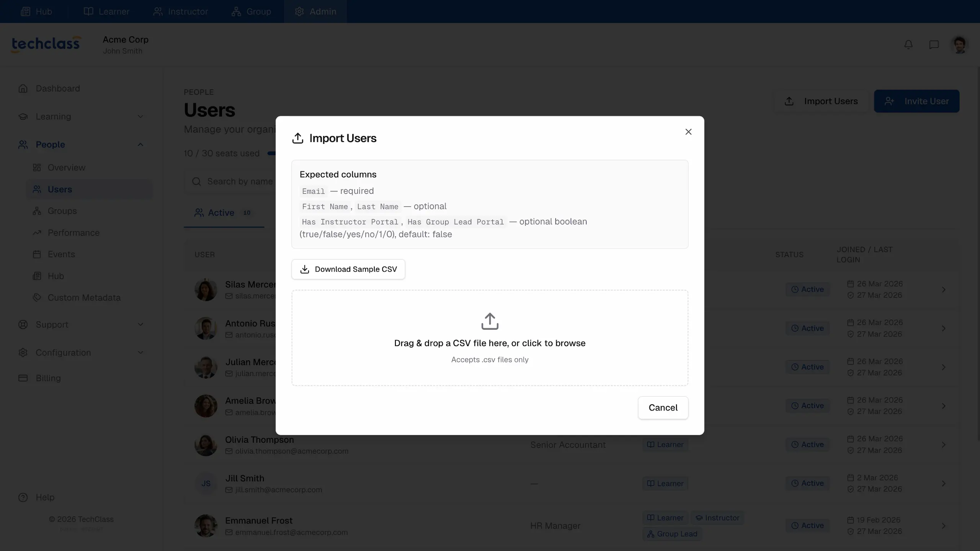980x551 pixels.
Task: Expand the Learning sidebar section
Action: [x=140, y=117]
